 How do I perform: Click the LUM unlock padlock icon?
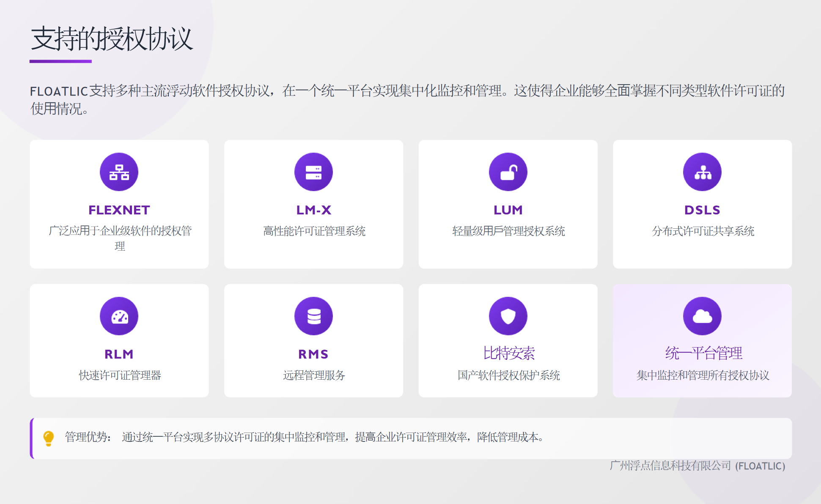coord(508,172)
